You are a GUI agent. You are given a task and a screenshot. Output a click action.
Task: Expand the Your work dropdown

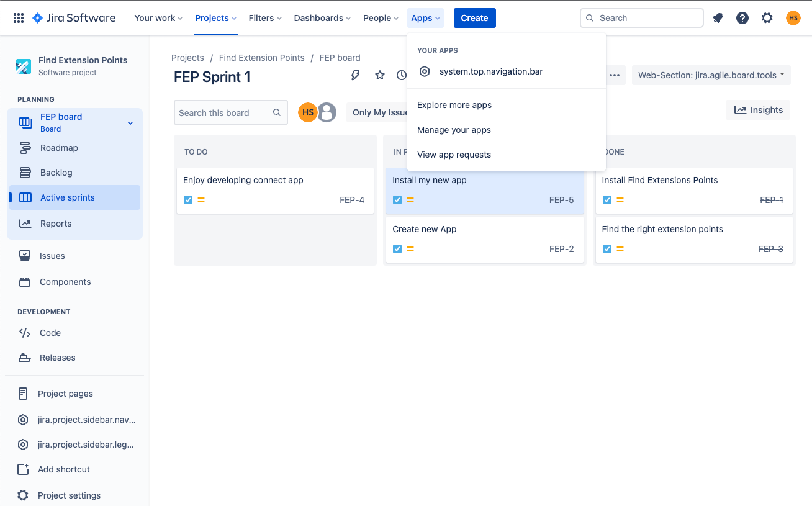point(158,18)
